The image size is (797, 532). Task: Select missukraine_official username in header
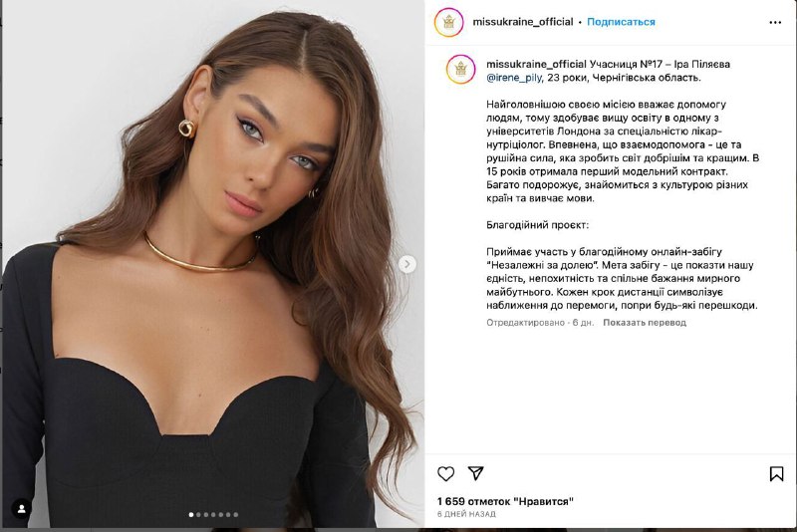tap(523, 22)
